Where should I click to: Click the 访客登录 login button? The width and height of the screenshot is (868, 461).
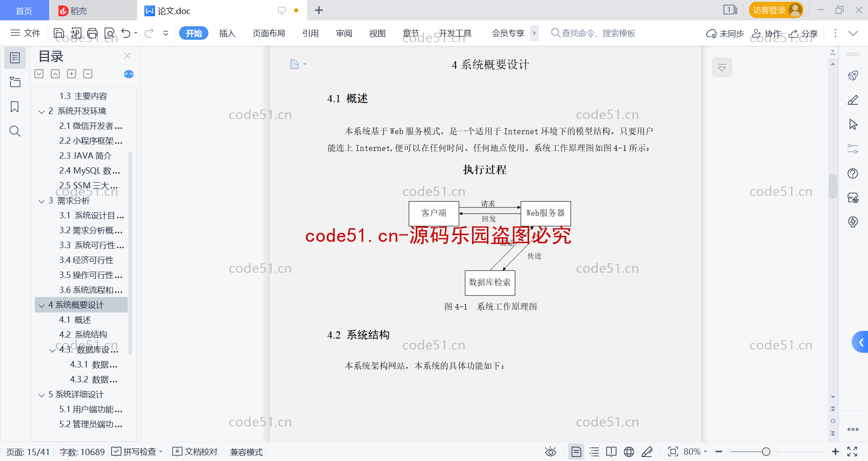coord(776,10)
